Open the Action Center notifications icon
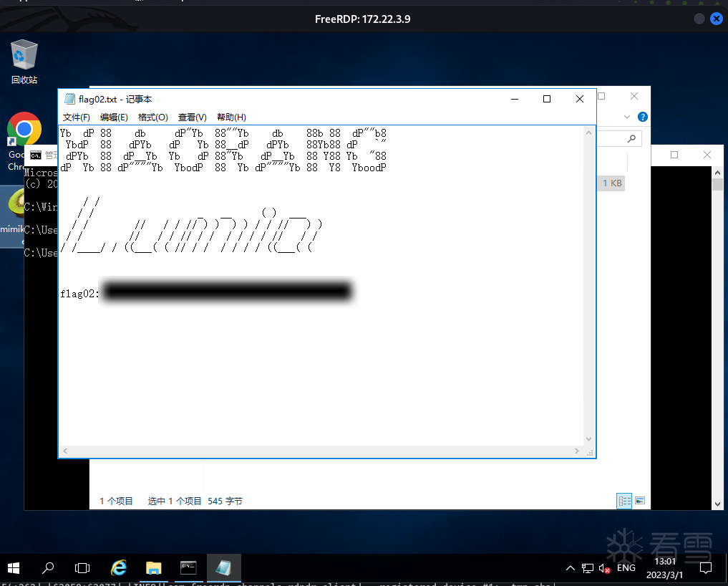Viewport: 728px width, 586px height. pos(706,568)
